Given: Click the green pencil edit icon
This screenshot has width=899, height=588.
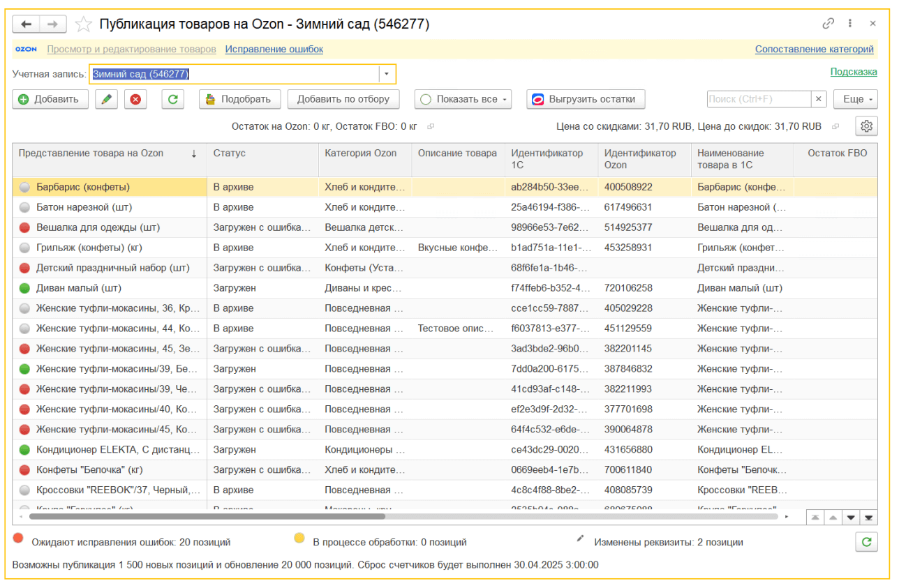Looking at the screenshot, I should 106,99.
